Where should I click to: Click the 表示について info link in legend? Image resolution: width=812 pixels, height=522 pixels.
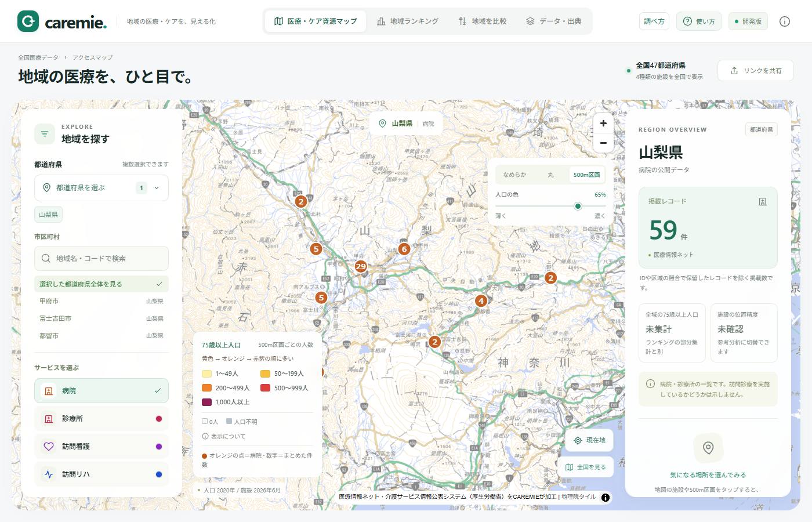pyautogui.click(x=224, y=436)
